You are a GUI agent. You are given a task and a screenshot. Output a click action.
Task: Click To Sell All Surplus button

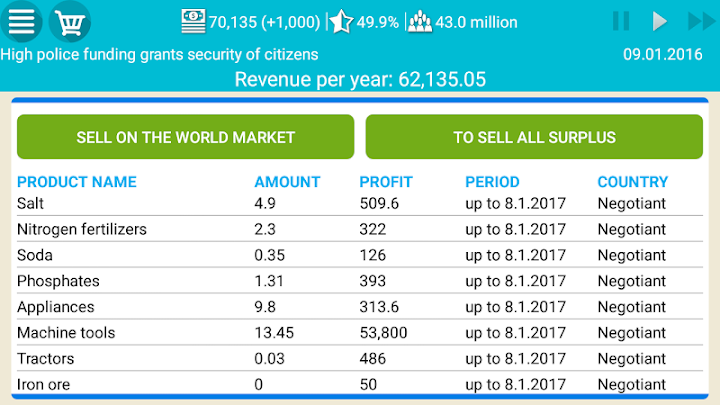click(534, 137)
